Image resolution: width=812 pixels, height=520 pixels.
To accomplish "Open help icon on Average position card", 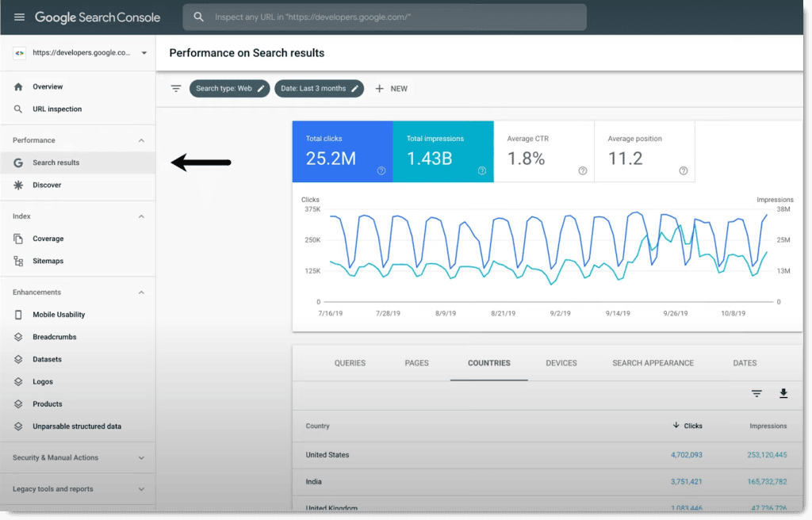I will click(684, 170).
